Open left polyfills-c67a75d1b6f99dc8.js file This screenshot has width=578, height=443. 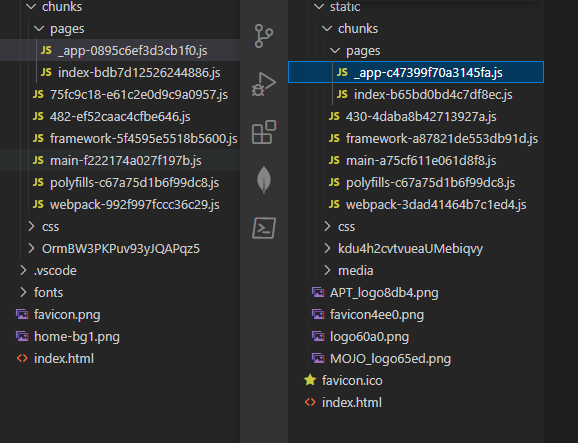pos(120,183)
